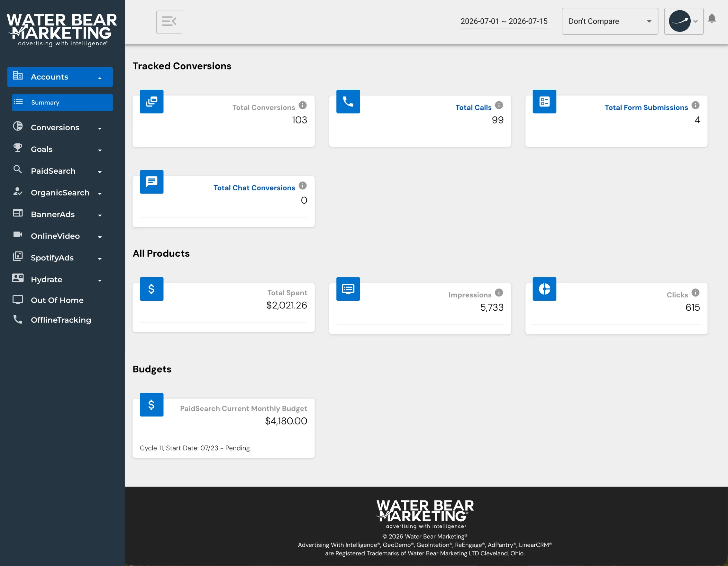Collapse the Accounts section arrow
The image size is (728, 566).
pos(100,78)
